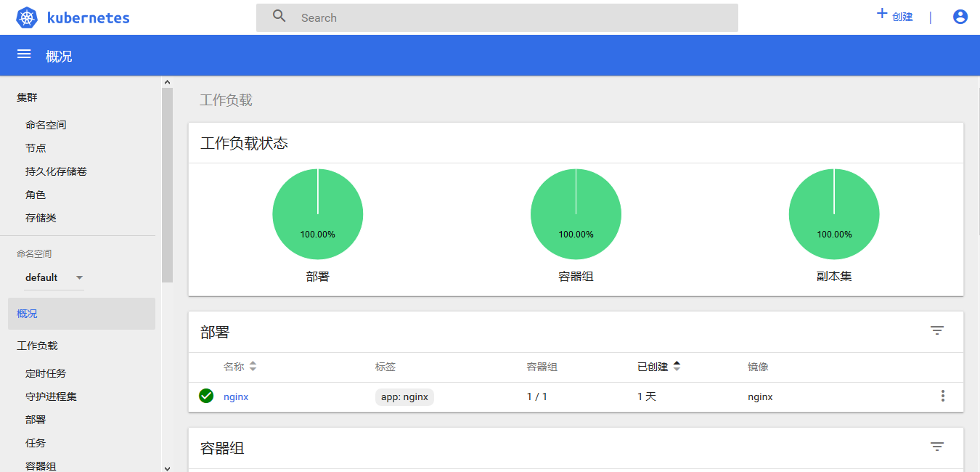Open filter icon in 部署 card
The height and width of the screenshot is (472, 980).
[x=937, y=330]
